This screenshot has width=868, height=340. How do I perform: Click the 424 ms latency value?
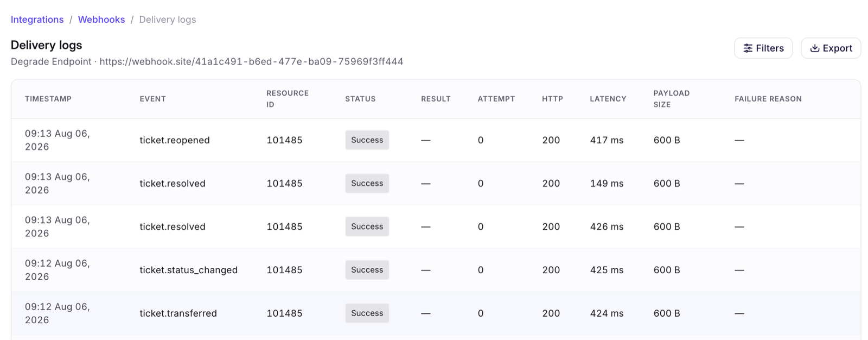click(x=607, y=313)
